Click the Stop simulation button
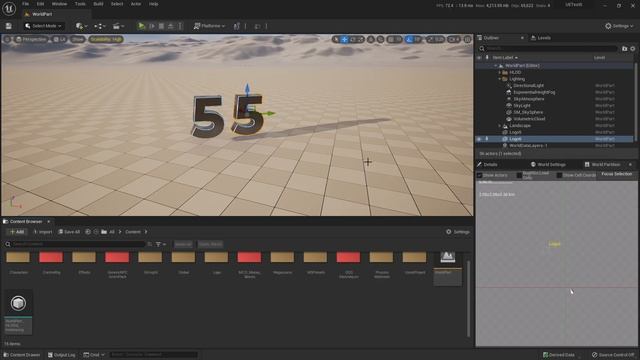 click(x=162, y=26)
